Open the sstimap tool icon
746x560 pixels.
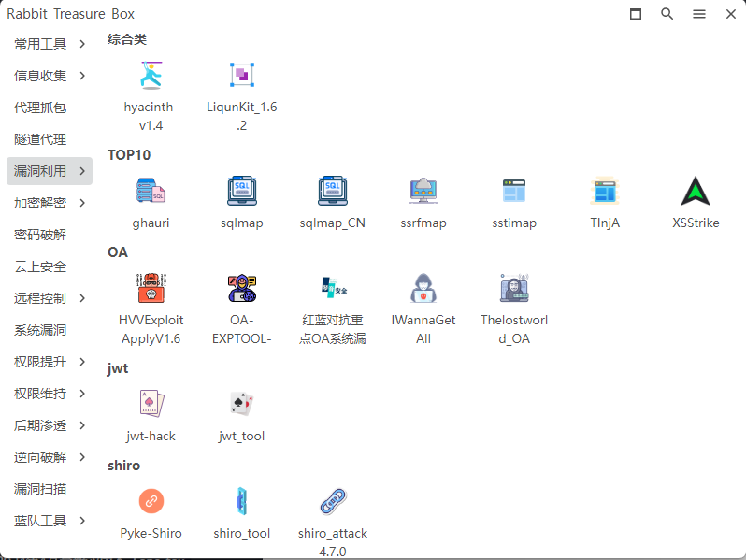pos(514,192)
